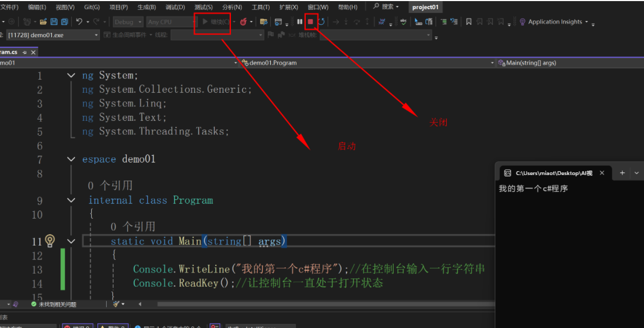Click the 未找到相关问题 status indicator
644x328 pixels.
(x=54, y=304)
